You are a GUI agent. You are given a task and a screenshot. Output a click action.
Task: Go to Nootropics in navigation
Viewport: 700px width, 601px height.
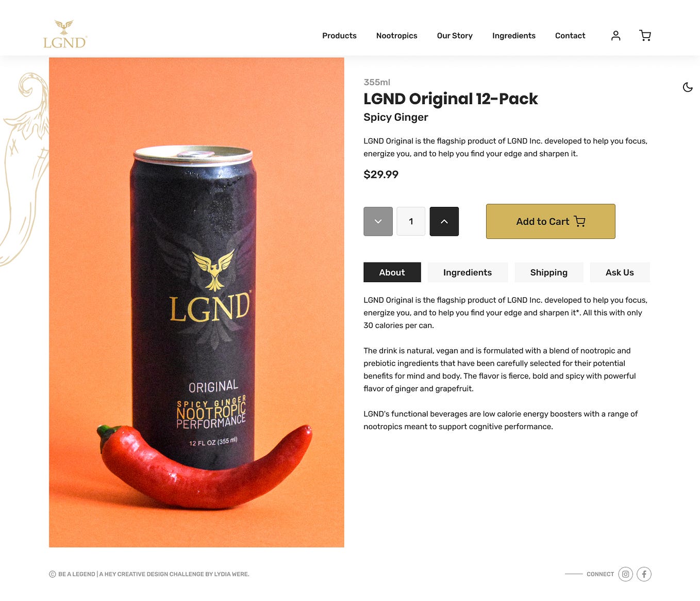(x=397, y=36)
